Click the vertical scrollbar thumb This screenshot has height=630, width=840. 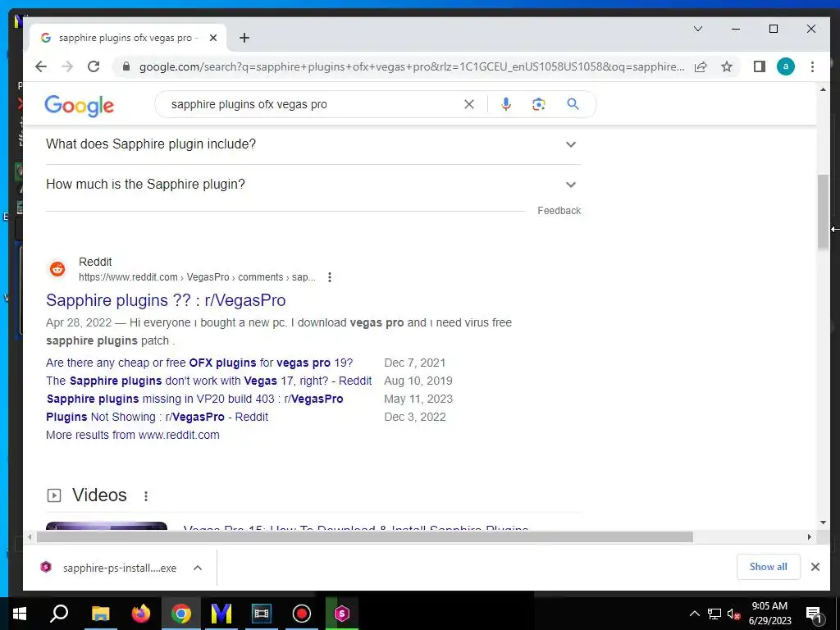click(x=823, y=212)
